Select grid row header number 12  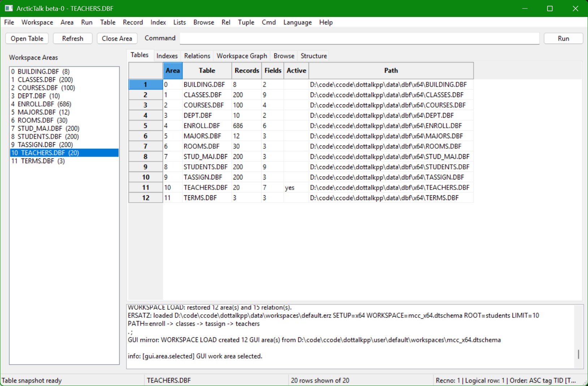click(146, 198)
